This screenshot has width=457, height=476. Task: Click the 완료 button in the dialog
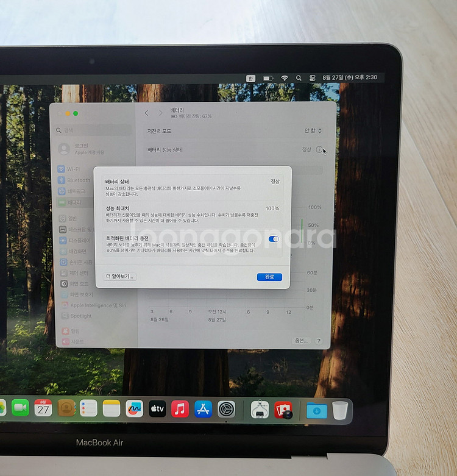(x=269, y=277)
